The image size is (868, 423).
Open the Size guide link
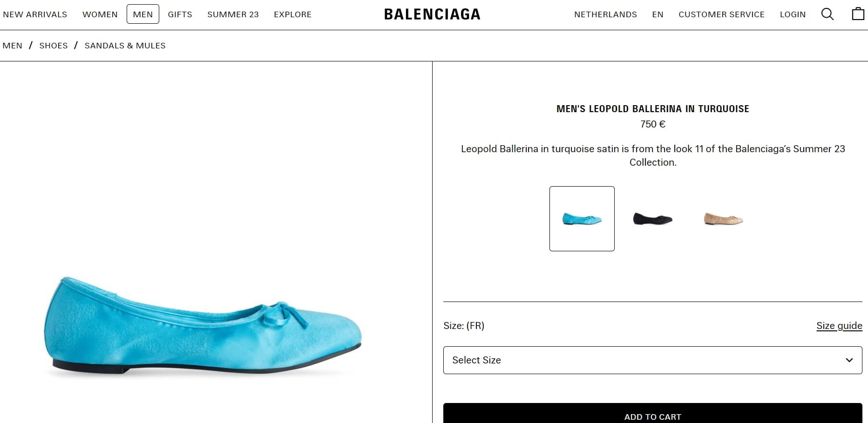[839, 326]
